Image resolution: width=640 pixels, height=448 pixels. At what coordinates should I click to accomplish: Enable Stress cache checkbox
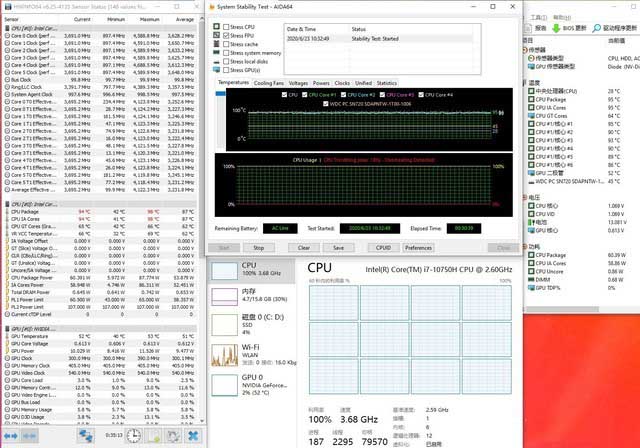click(226, 44)
